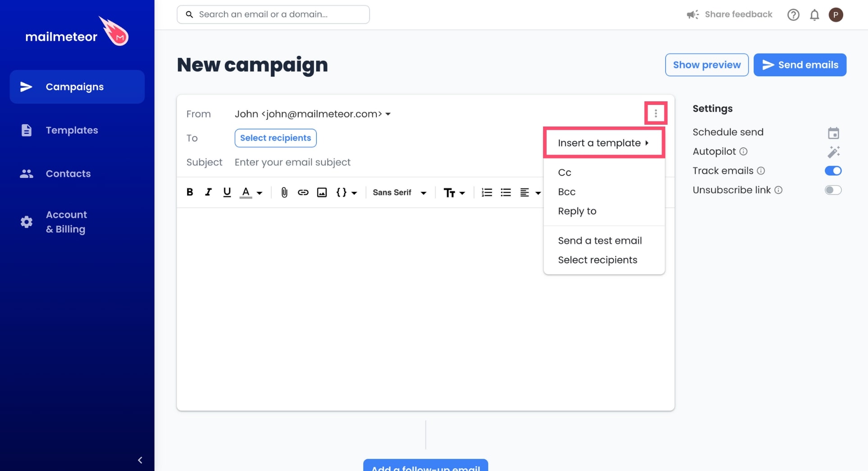Click Select recipients button in To field
Image resolution: width=868 pixels, height=471 pixels.
[x=275, y=138]
